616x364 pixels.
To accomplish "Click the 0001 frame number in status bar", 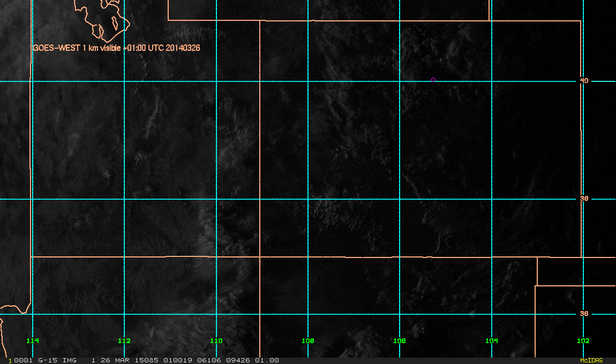I will tap(23, 360).
